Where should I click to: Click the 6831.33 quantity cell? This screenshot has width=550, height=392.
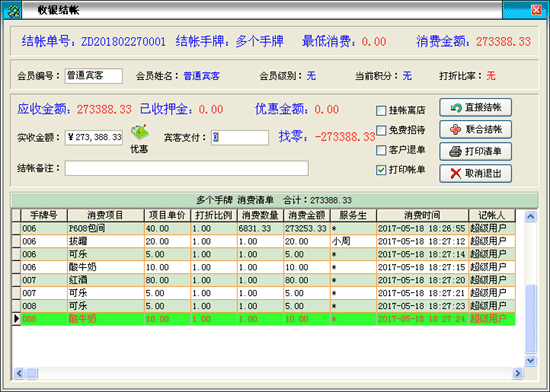(260, 229)
